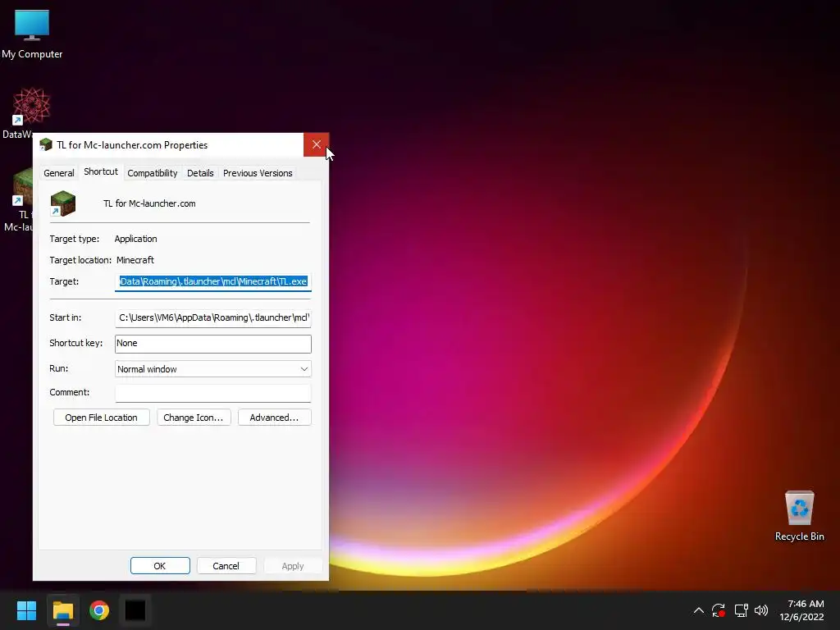Select the Shortcut tab
This screenshot has width=840, height=630.
pyautogui.click(x=101, y=171)
